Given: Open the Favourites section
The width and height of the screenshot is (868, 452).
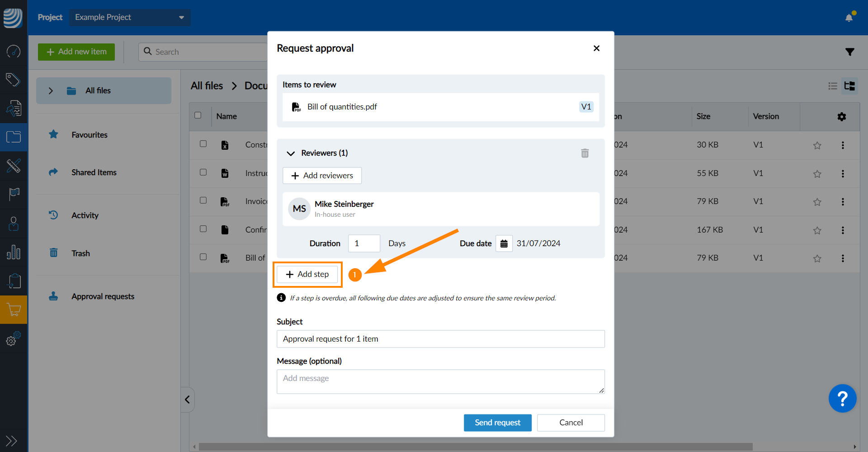Looking at the screenshot, I should [x=89, y=135].
